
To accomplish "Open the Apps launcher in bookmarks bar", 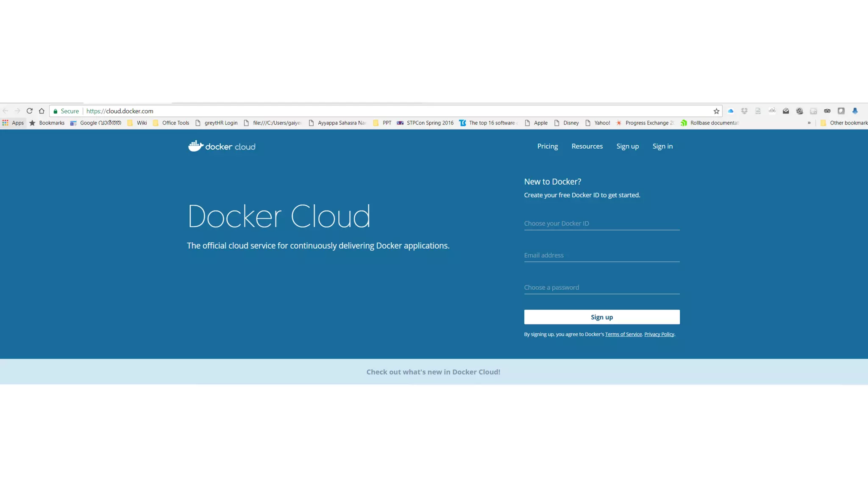I will point(13,123).
